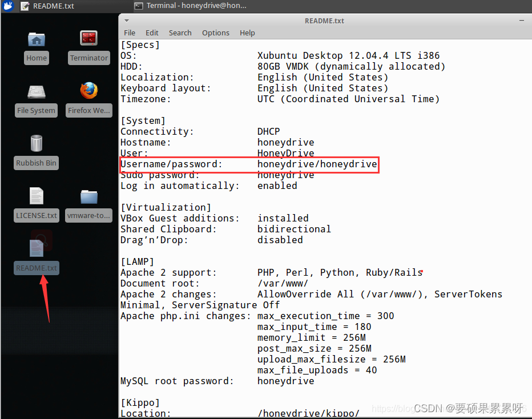532x419 pixels.
Task: Click the 'DHCP' connectivity value
Action: (269, 132)
